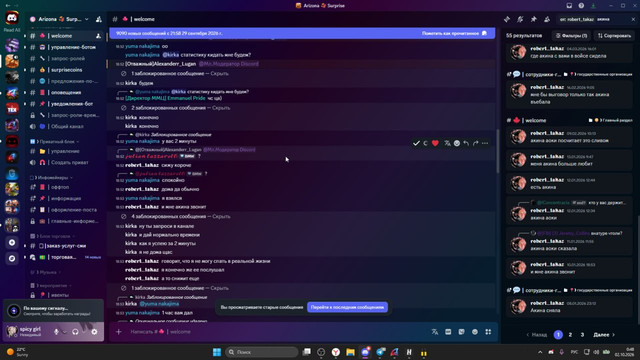Viewport: 640px width, 360px height.
Task: Open the ивенты locked channel
Action: (65, 295)
